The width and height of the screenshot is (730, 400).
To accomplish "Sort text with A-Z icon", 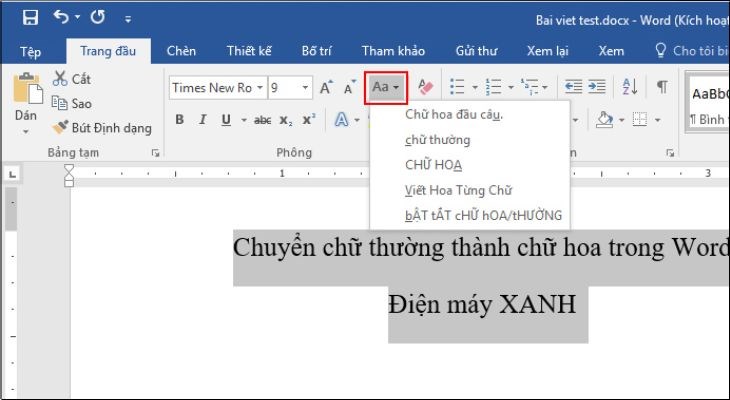I will pyautogui.click(x=630, y=87).
